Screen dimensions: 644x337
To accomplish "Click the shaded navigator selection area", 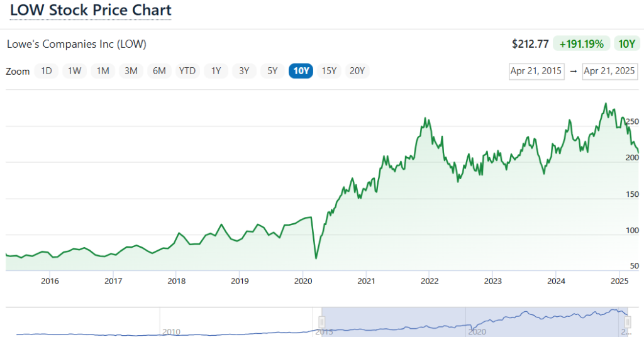I will (x=475, y=322).
